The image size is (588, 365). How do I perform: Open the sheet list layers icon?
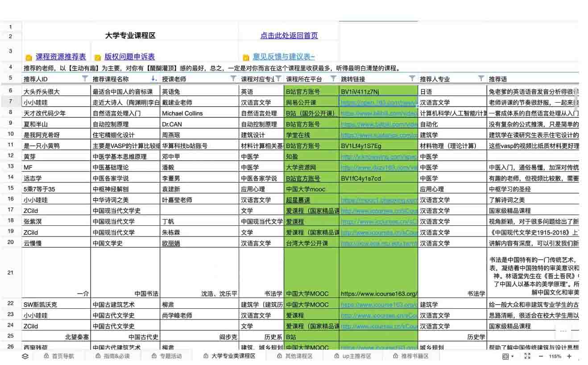point(25,356)
